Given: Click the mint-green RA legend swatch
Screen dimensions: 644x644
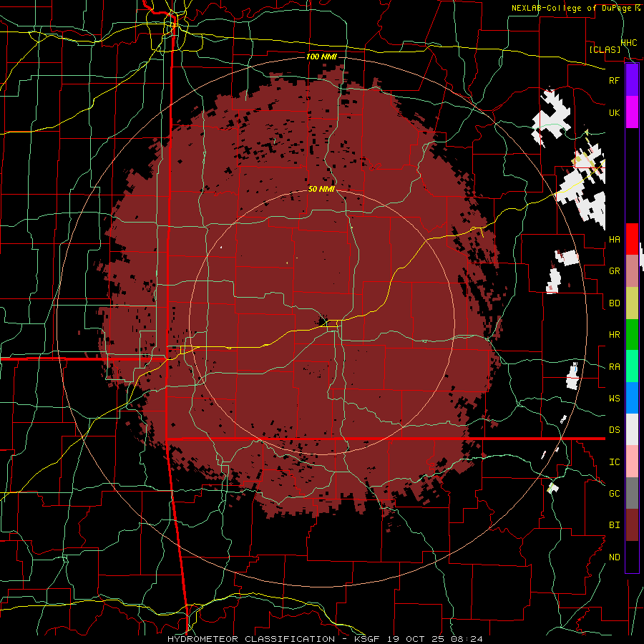Looking at the screenshot, I should click(x=632, y=366).
